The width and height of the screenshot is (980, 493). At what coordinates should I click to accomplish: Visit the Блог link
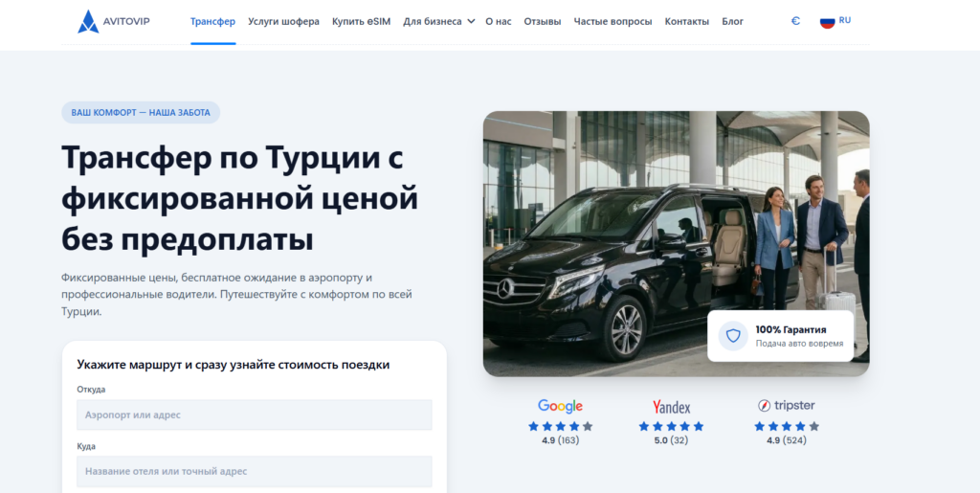point(732,21)
